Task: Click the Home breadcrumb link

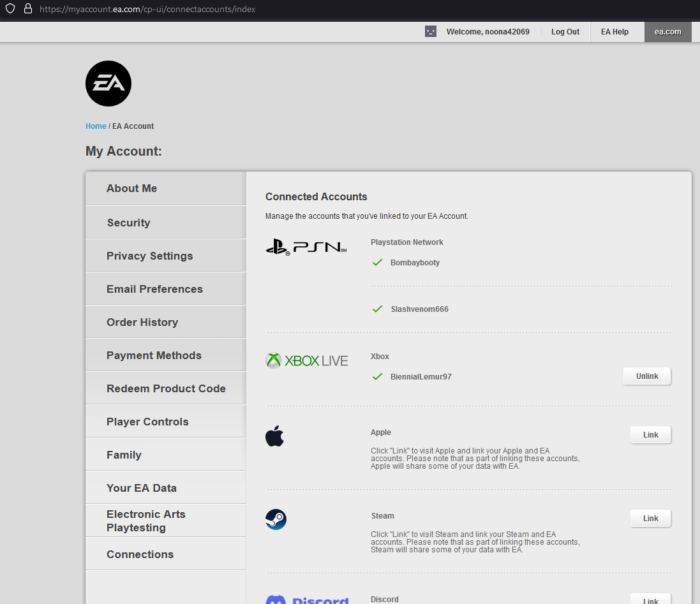Action: (x=96, y=126)
